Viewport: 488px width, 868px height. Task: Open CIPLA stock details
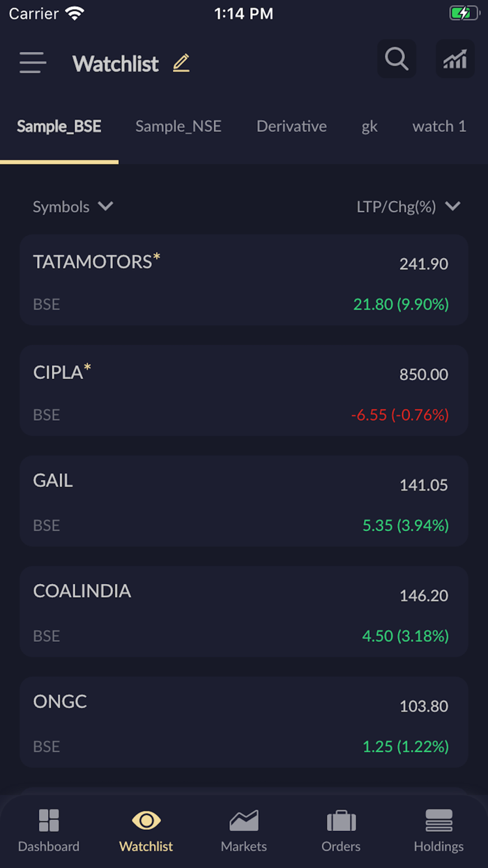click(243, 391)
